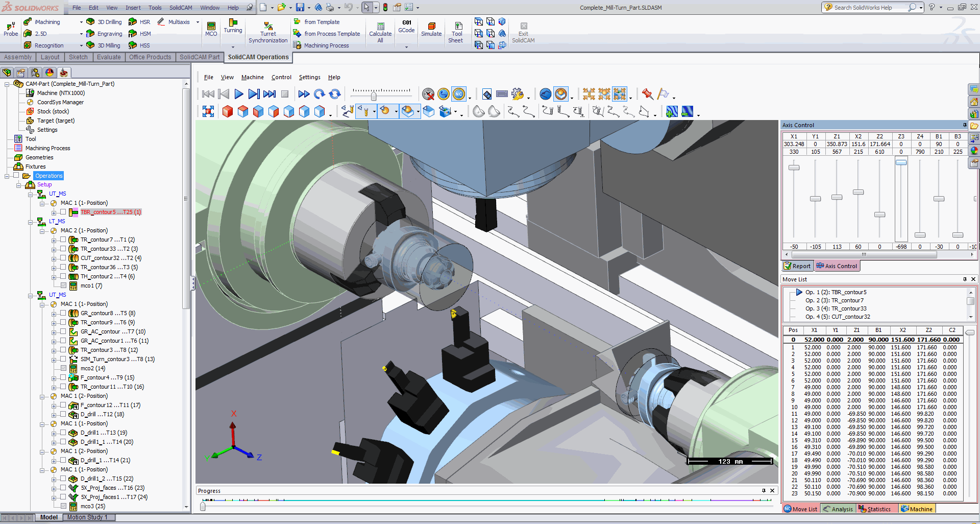Switch to the Evaluate tab
This screenshot has width=980, height=524.
coord(109,57)
